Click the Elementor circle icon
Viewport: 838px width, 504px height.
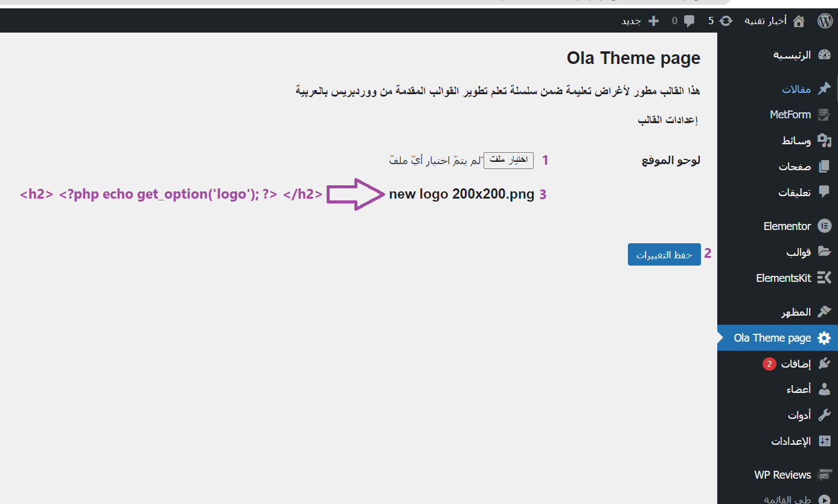point(824,226)
